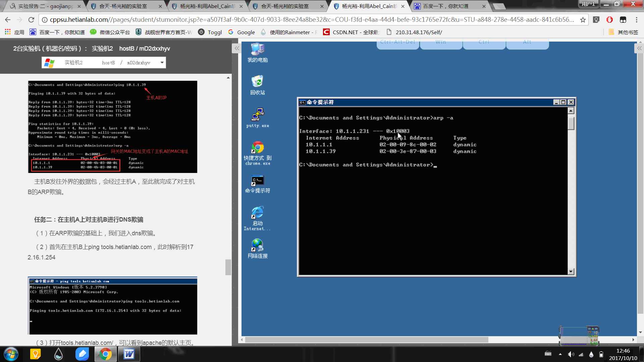Screen dimensions: 644x362
Task: Open the Chrome three-dot menu
Action: point(636,20)
